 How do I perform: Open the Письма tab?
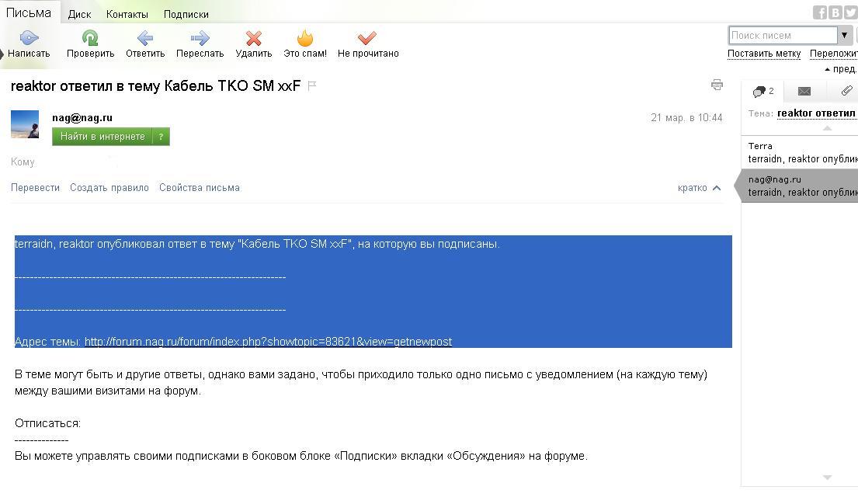point(29,12)
